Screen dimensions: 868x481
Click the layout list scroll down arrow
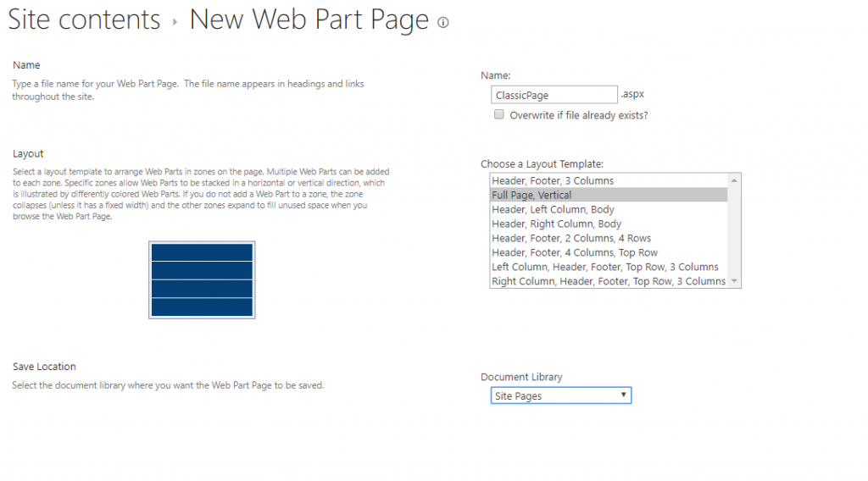pos(734,281)
